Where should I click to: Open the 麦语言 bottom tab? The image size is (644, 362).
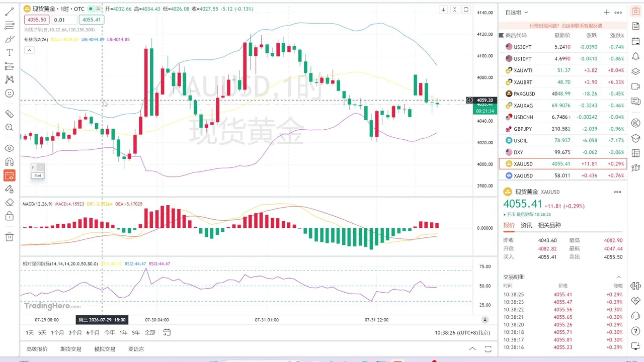[x=136, y=349]
